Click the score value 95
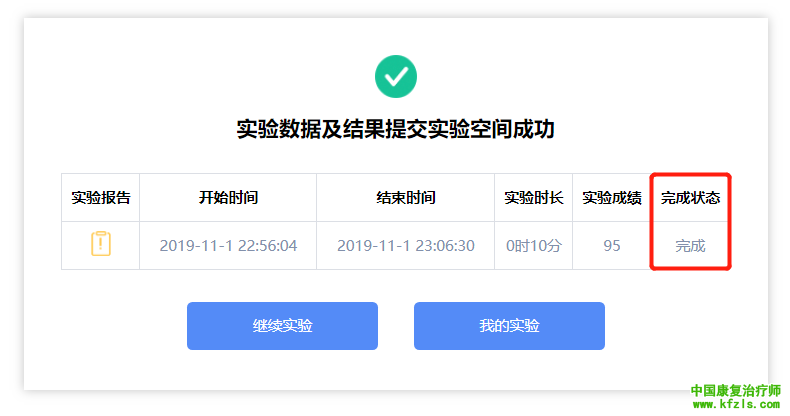Image resolution: width=790 pixels, height=416 pixels. pyautogui.click(x=611, y=245)
